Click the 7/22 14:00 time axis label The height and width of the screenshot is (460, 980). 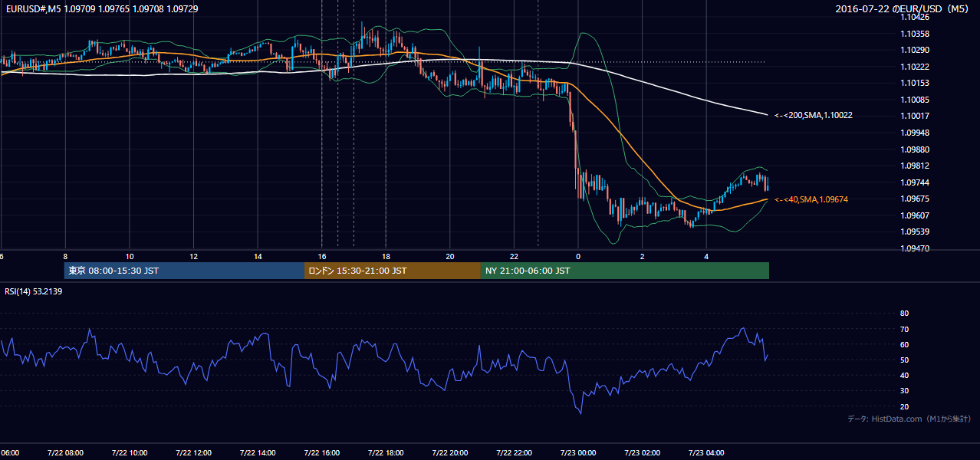258,453
